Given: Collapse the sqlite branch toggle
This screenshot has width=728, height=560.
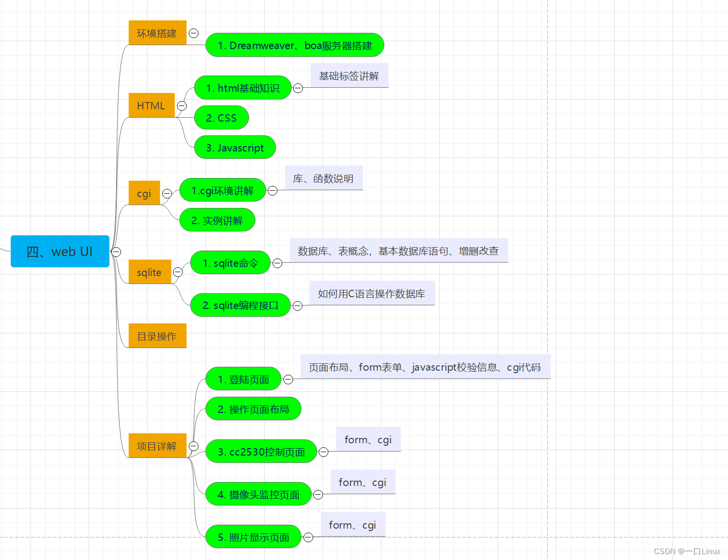Looking at the screenshot, I should click(178, 272).
